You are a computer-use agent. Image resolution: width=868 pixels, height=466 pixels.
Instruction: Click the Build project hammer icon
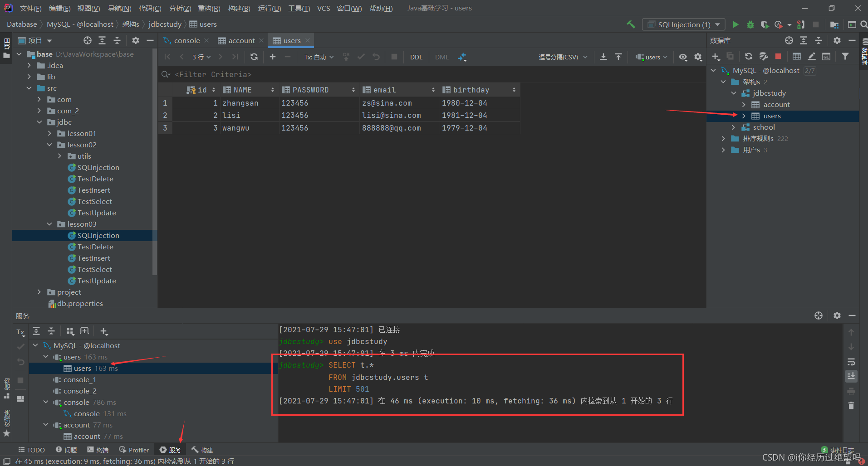631,24
